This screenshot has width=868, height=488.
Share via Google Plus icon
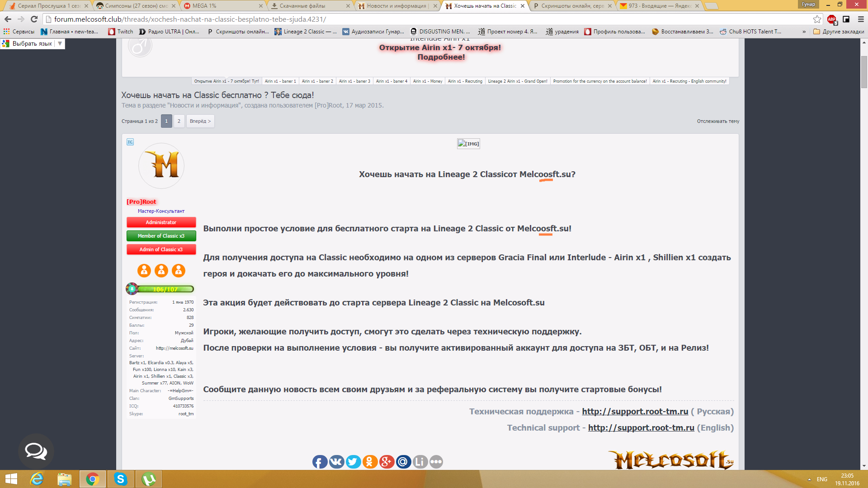[387, 462]
